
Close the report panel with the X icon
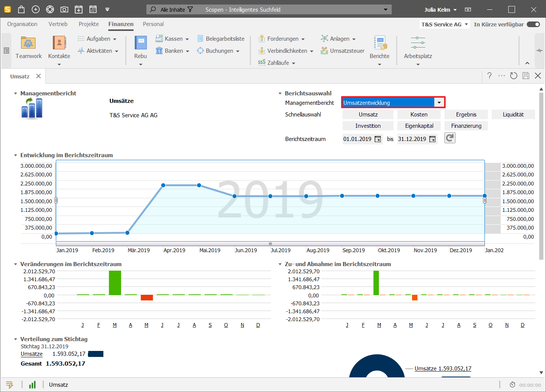[538, 76]
